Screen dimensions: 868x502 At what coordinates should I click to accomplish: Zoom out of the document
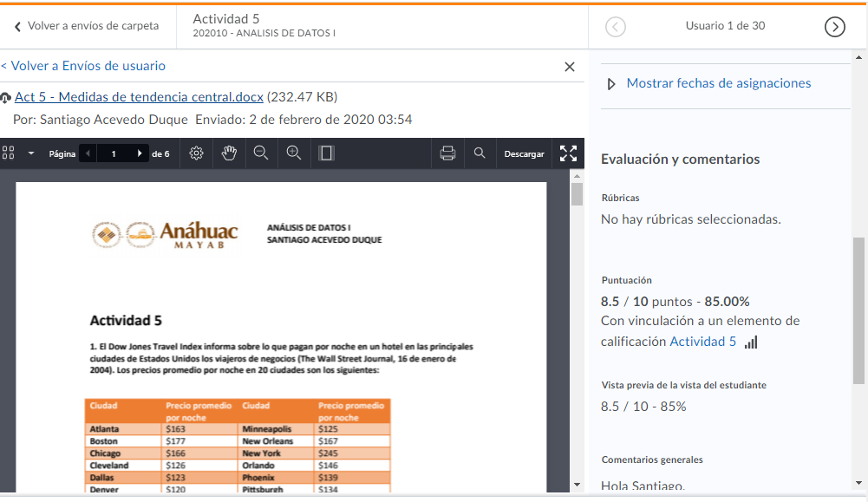261,153
